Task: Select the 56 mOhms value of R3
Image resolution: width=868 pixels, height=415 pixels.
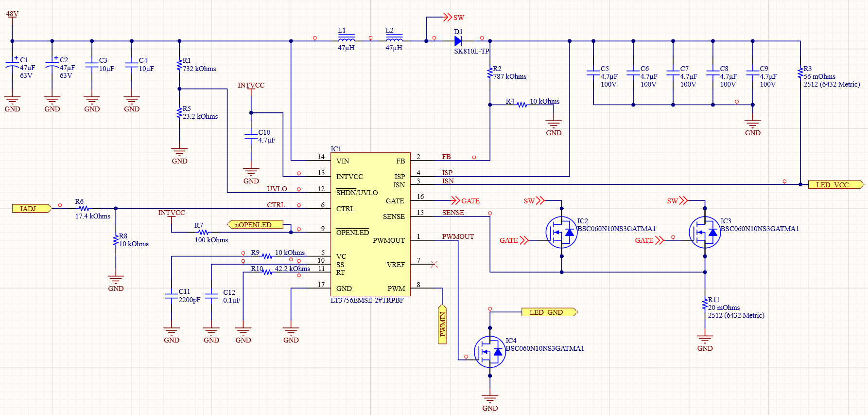Action: (x=819, y=76)
